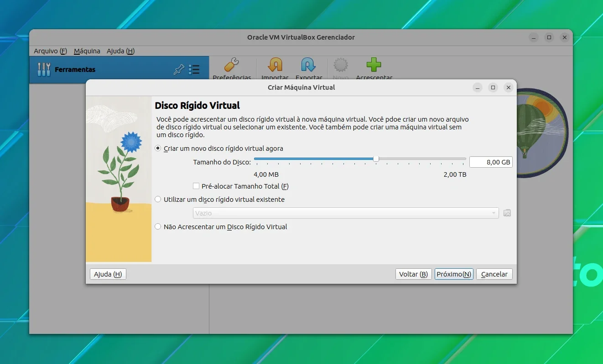Screen dimensions: 603x364
Task: Click the Importar appliance icon
Action: coord(275,65)
